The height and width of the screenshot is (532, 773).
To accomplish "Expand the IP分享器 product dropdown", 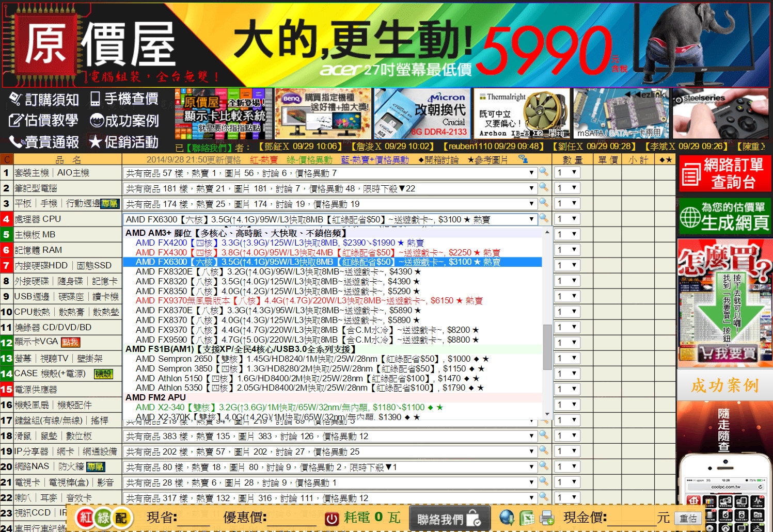I will (330, 452).
